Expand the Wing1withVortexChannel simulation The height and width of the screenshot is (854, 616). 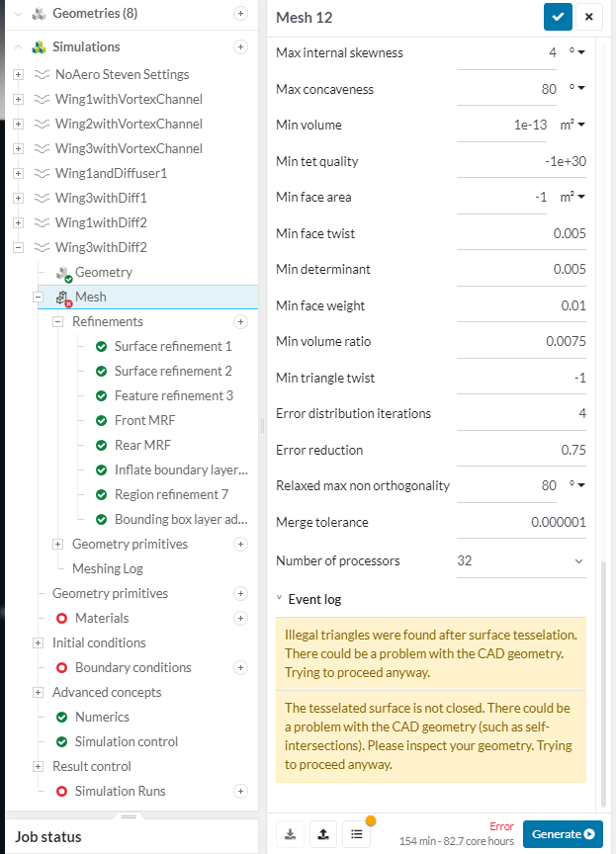pos(18,99)
